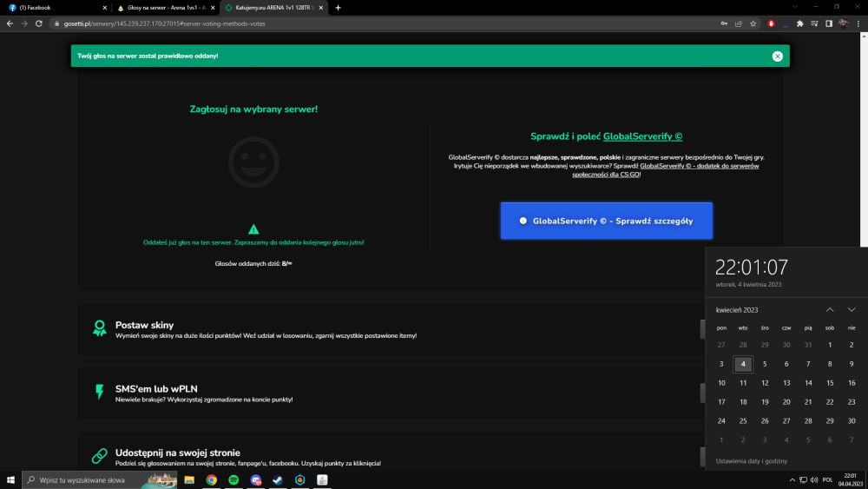Image resolution: width=868 pixels, height=489 pixels.
Task: Go forward to the next page
Action: 23,23
